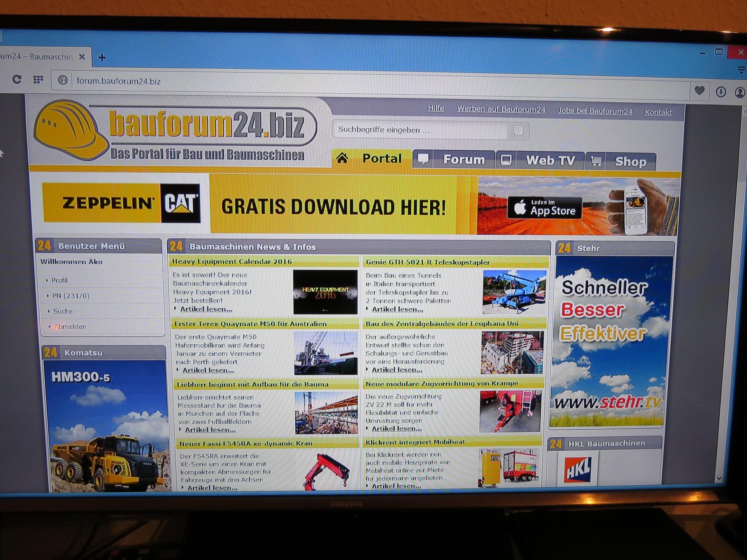The image size is (747, 560).
Task: Open the browser sidebar menu icon
Action: [x=741, y=70]
